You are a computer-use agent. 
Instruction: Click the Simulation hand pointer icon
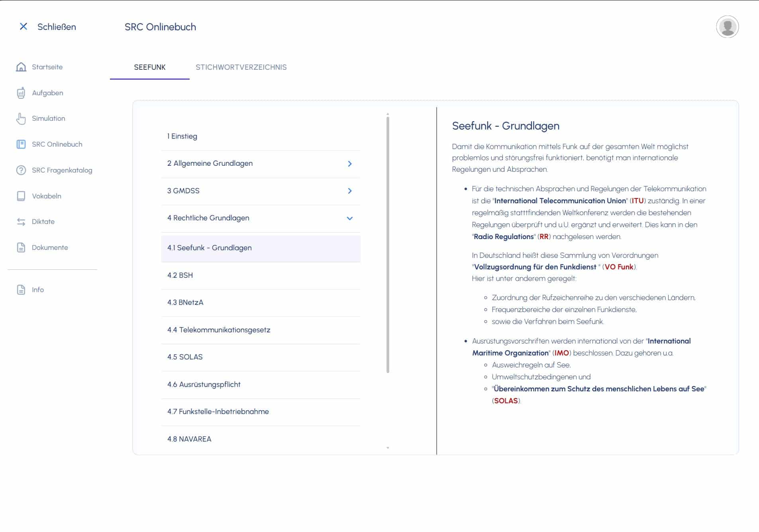point(21,119)
